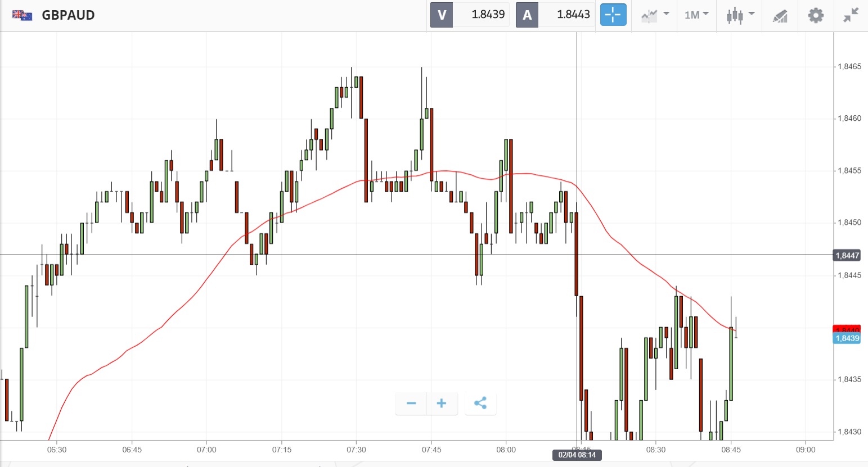The width and height of the screenshot is (868, 467).
Task: Click the GBPAUD instrument name
Action: coord(68,15)
